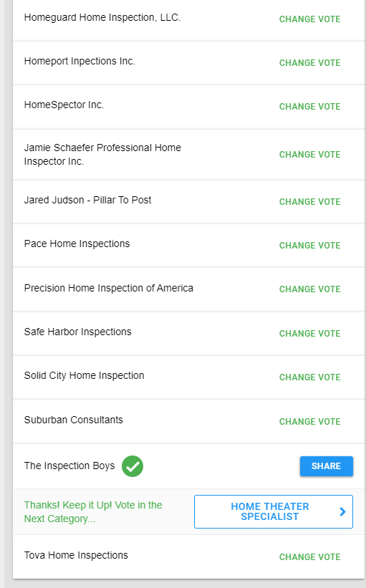Change vote to Homeport Inpections Inc.
The height and width of the screenshot is (588, 366).
tap(309, 62)
